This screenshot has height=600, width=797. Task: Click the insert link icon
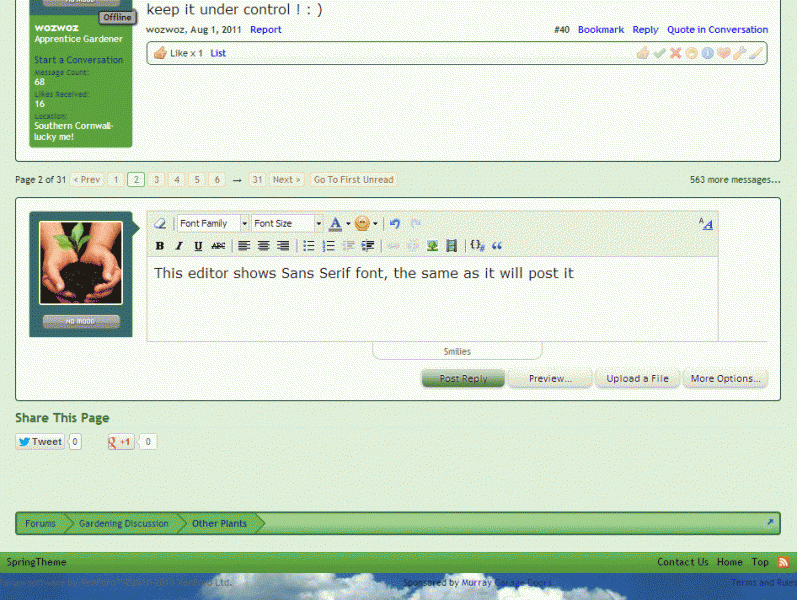tap(393, 246)
